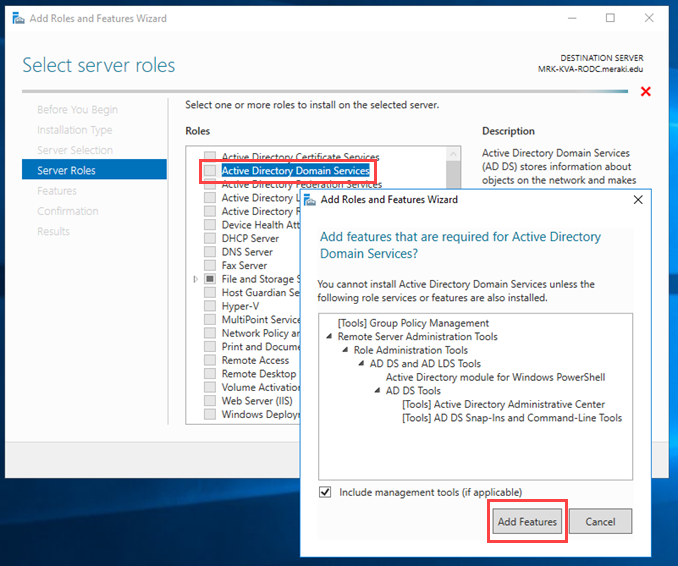Collapse the Remote Server Administration Tools node
Image resolution: width=678 pixels, height=566 pixels.
(x=329, y=337)
